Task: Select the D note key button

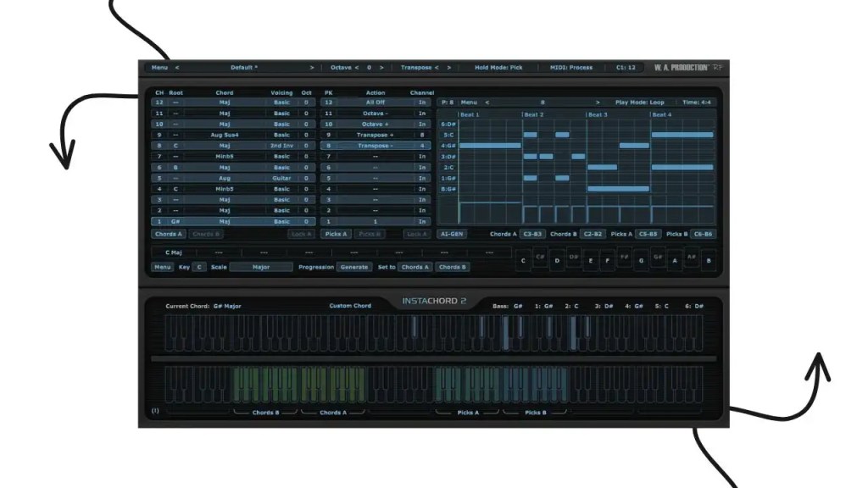Action: [x=557, y=261]
